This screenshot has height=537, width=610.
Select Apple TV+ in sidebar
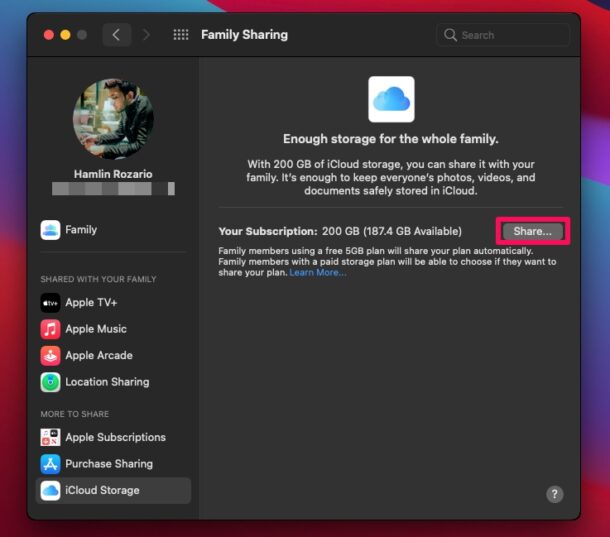click(x=91, y=303)
